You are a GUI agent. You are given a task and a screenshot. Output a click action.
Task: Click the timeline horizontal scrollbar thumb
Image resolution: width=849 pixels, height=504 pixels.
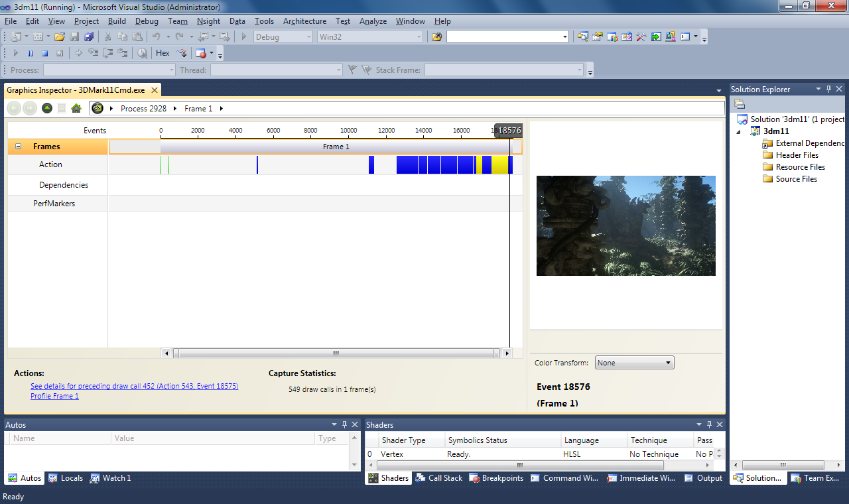336,353
